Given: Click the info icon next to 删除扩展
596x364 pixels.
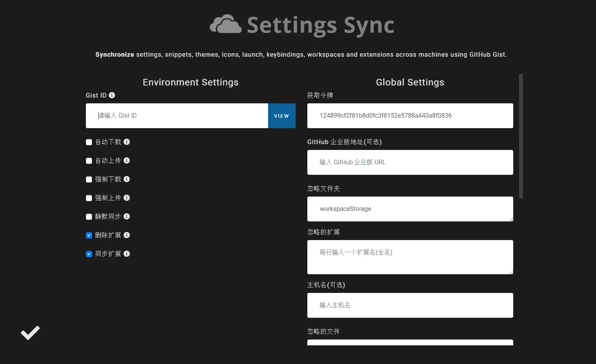Looking at the screenshot, I should click(127, 235).
